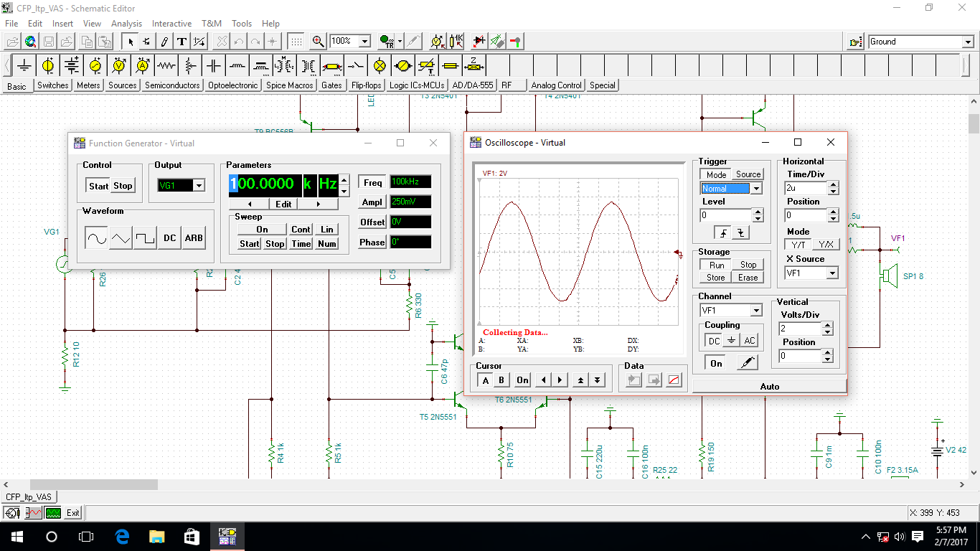This screenshot has width=980, height=551.
Task: Click the Freq parameter button
Action: pos(372,182)
